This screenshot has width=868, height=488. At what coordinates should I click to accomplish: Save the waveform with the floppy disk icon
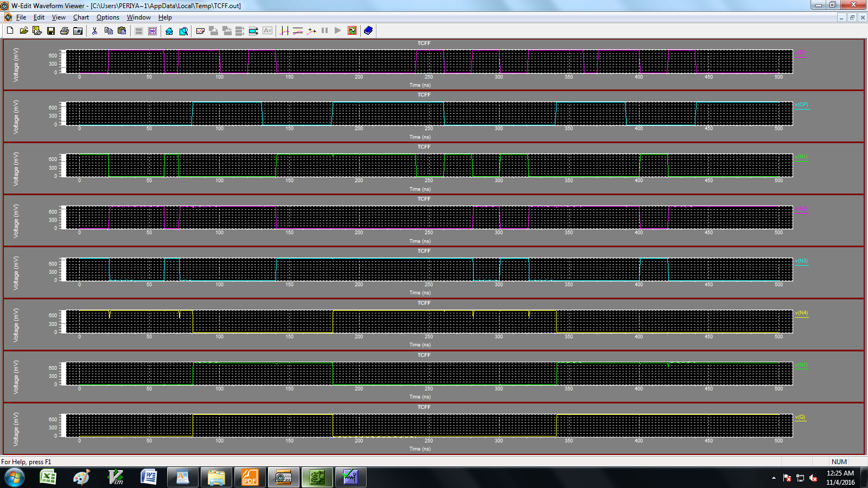[51, 31]
